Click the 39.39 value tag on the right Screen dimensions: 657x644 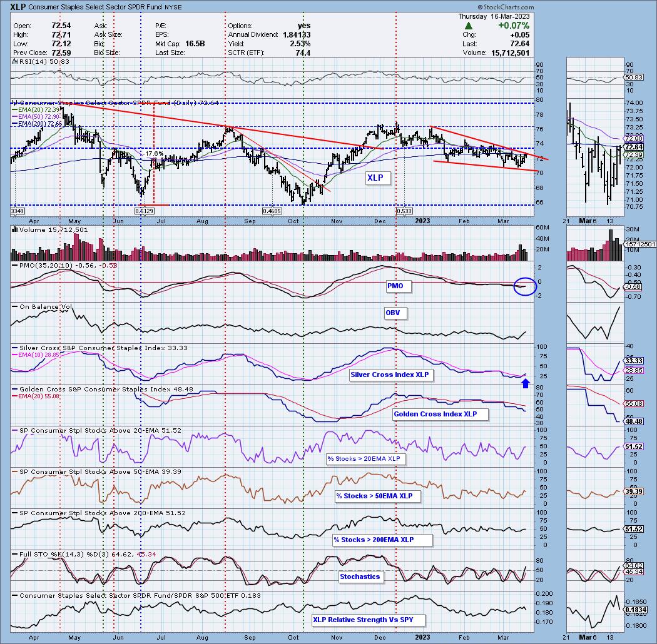coord(633,491)
